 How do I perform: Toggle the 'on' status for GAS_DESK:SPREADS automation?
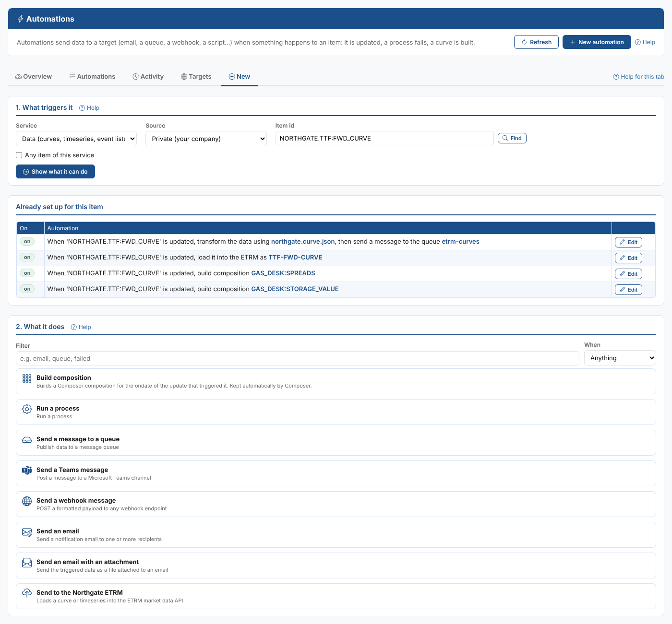pos(27,273)
